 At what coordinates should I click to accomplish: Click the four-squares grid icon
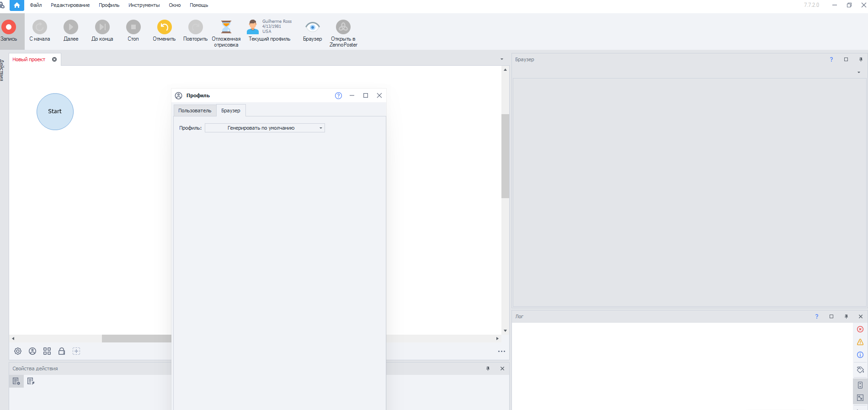[47, 351]
